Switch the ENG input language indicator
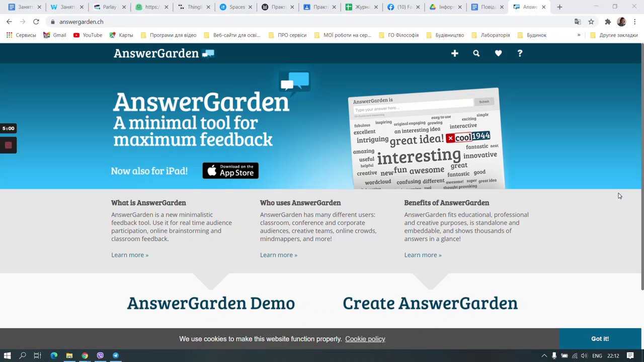 click(x=597, y=355)
